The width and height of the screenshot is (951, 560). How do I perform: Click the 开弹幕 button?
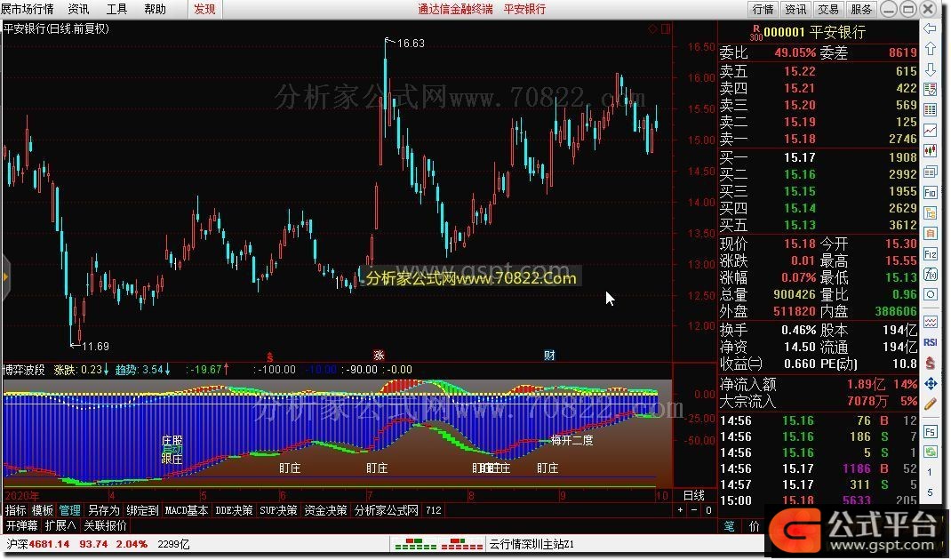coord(22,525)
